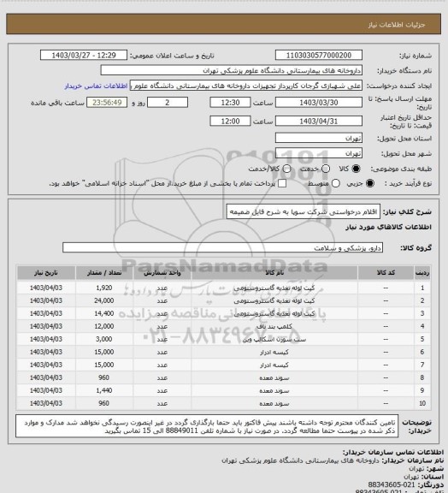Image resolution: width=448 pixels, height=493 pixels.
Task: Click the price validity date 1403/04/31
Action: click(319, 121)
